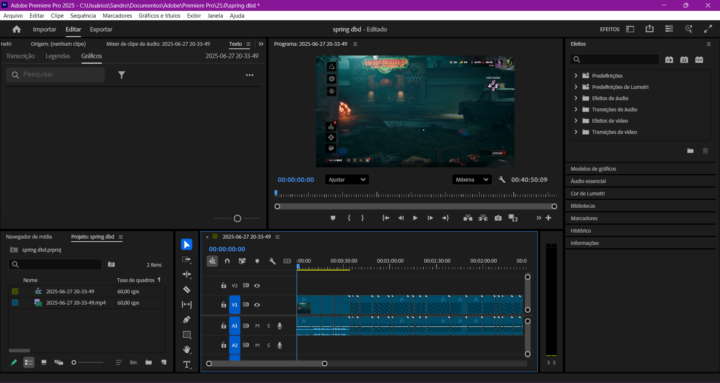This screenshot has height=383, width=720.
Task: Select the Pen tool
Action: pyautogui.click(x=186, y=320)
